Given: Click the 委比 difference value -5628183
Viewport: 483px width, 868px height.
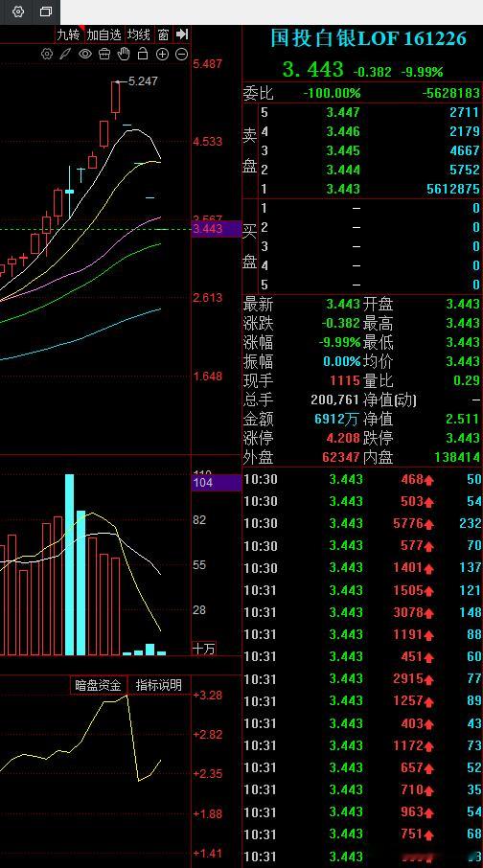Looking at the screenshot, I should [450, 93].
